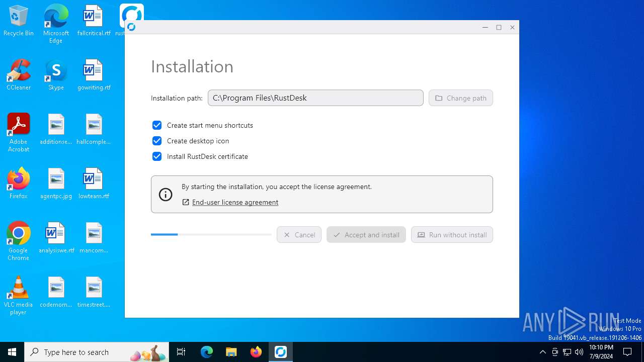Select gowriting.rtf on the desktop
This screenshot has width=644, height=362.
point(94,75)
